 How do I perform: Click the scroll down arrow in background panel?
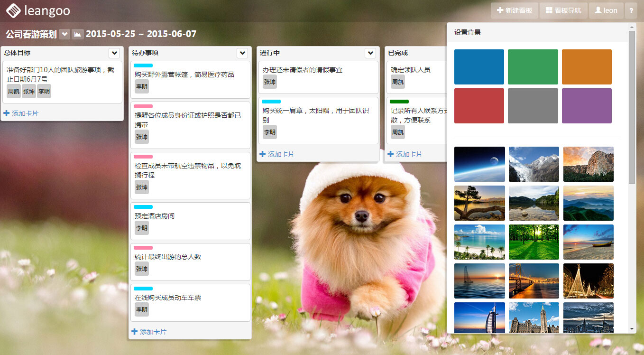632,328
